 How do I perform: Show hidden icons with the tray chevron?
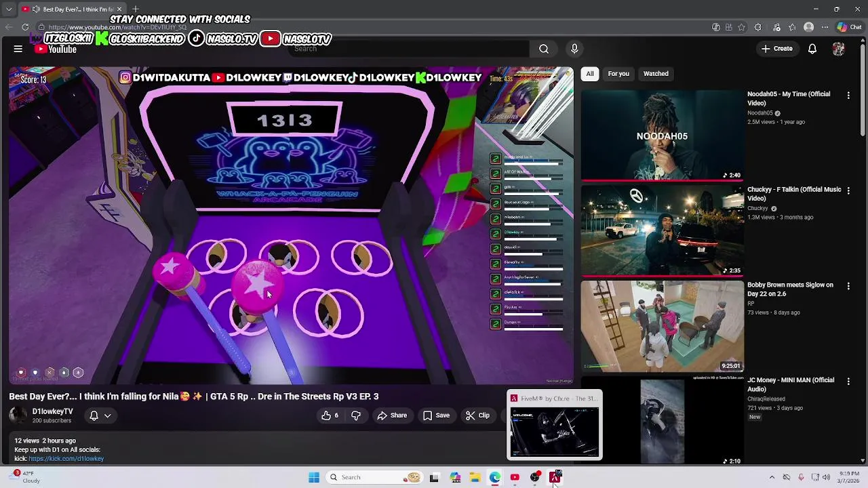click(x=772, y=477)
